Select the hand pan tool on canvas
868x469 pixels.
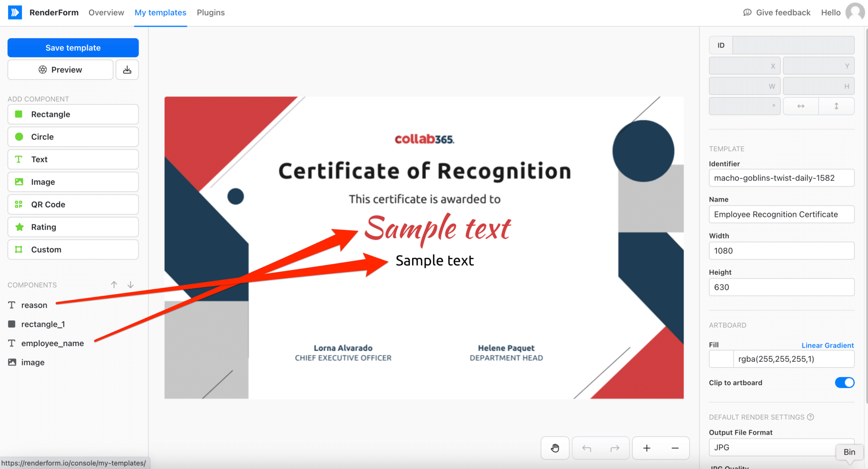(555, 447)
